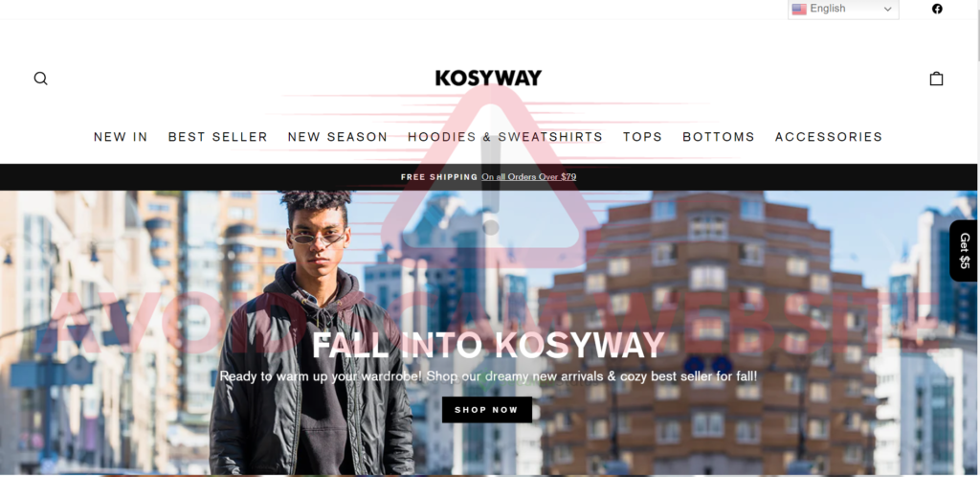Click the US flag language icon
This screenshot has height=477, width=980.
[799, 9]
